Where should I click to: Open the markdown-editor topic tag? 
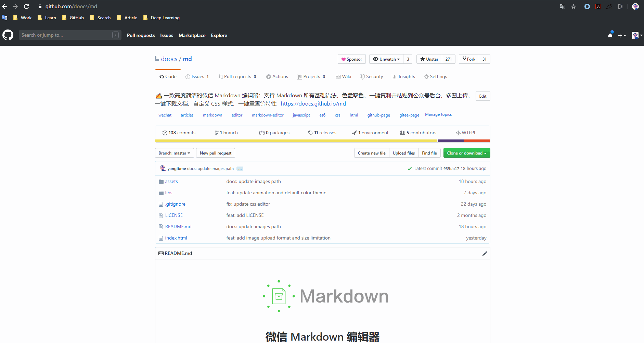tap(268, 115)
